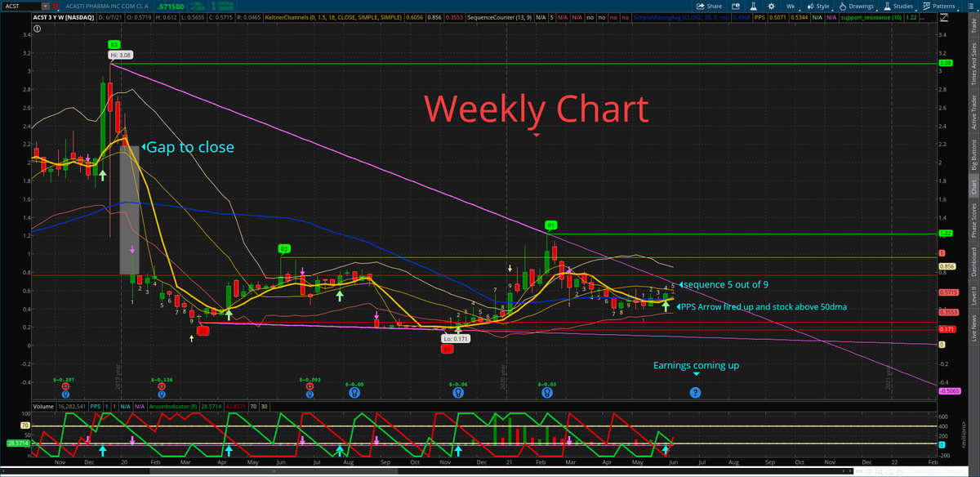Screen dimensions: 980x477
Task: Click the 3.08 green price axis label
Action: [x=946, y=64]
